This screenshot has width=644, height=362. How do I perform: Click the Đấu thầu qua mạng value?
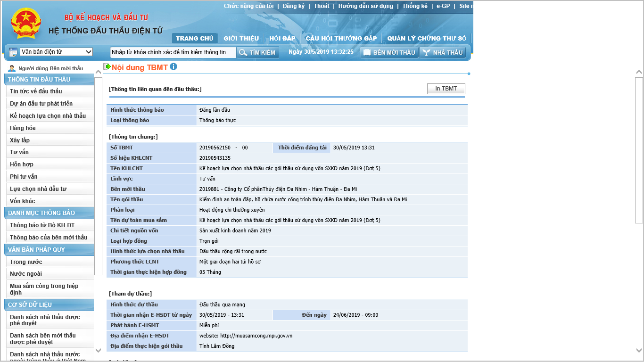click(222, 304)
